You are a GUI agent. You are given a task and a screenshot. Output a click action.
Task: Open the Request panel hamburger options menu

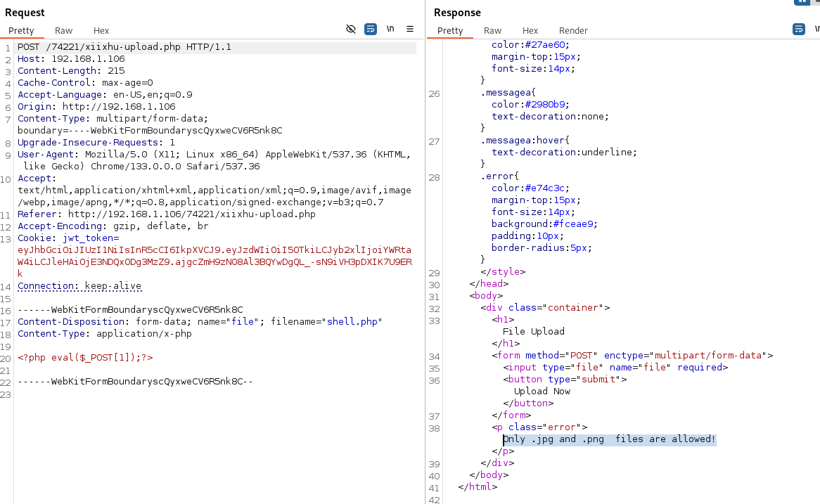click(x=410, y=30)
